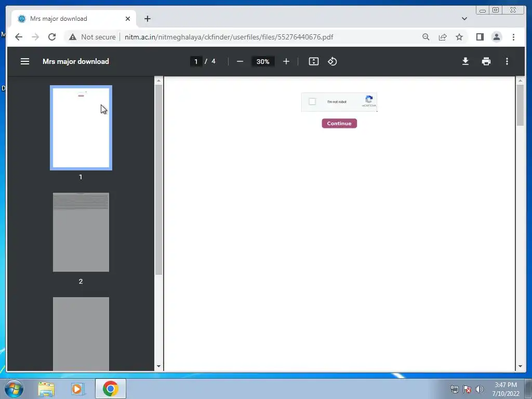Close the Mrs major download tab
The image size is (532, 399).
128,19
